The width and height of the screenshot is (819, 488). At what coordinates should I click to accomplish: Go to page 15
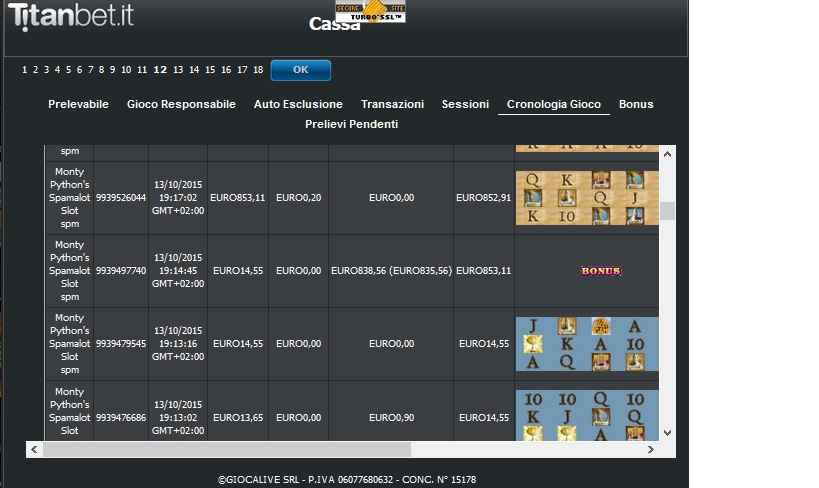[x=210, y=69]
